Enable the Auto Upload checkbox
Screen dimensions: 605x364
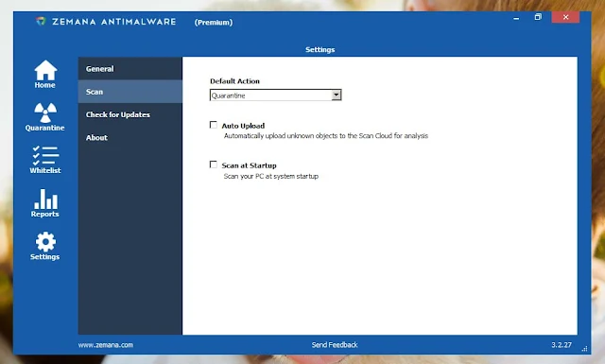[214, 125]
